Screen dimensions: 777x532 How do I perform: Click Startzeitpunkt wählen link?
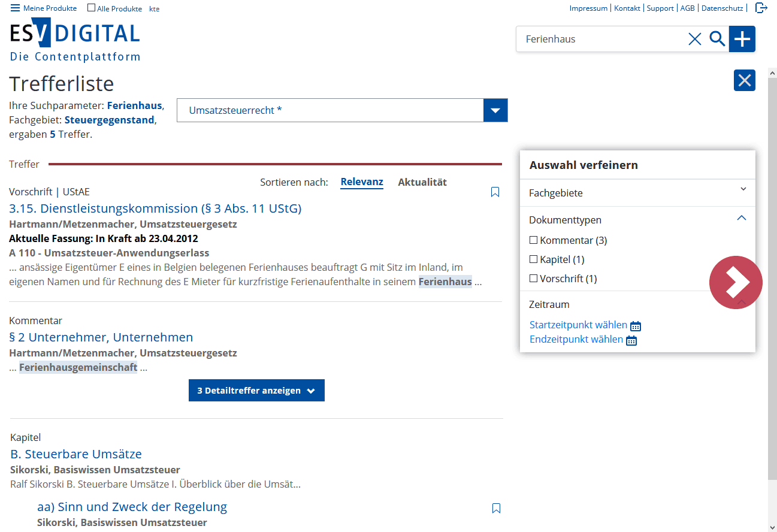[578, 325]
